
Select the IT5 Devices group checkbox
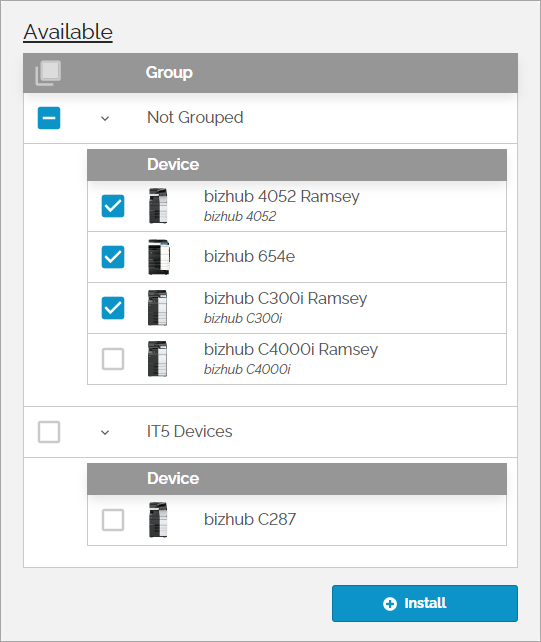pyautogui.click(x=49, y=432)
